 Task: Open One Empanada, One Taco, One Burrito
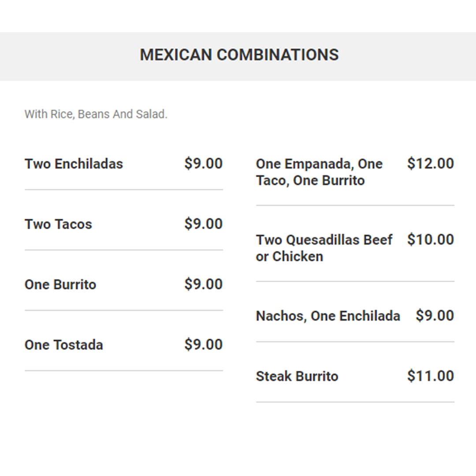[319, 172]
